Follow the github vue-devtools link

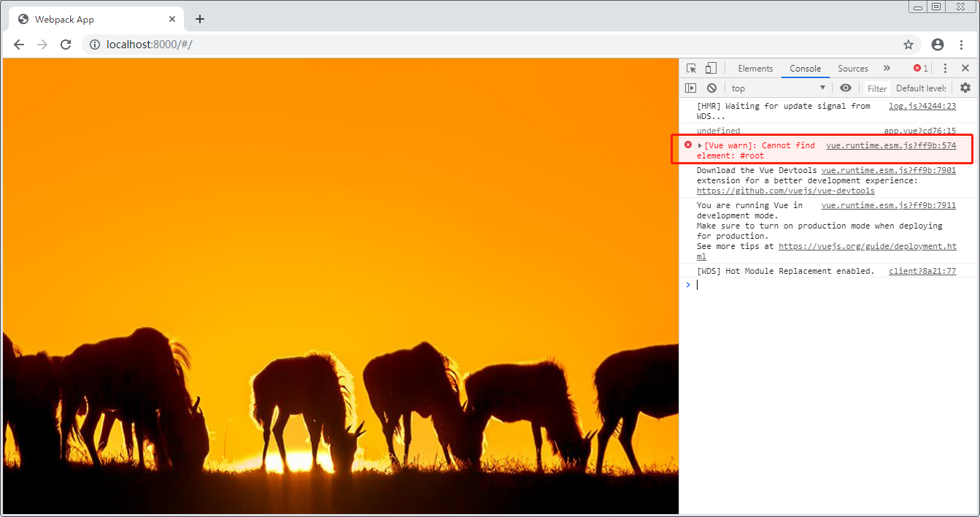pyautogui.click(x=786, y=191)
